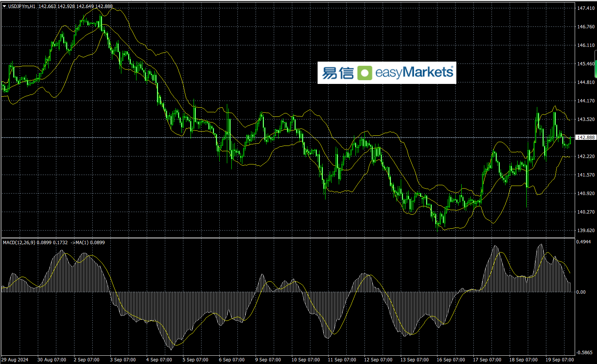Click the 140.270 price scale label

(586, 212)
